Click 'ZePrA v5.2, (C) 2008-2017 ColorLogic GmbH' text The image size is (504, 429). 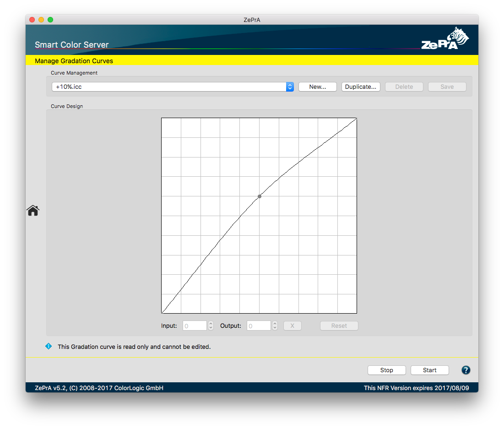[x=99, y=388]
